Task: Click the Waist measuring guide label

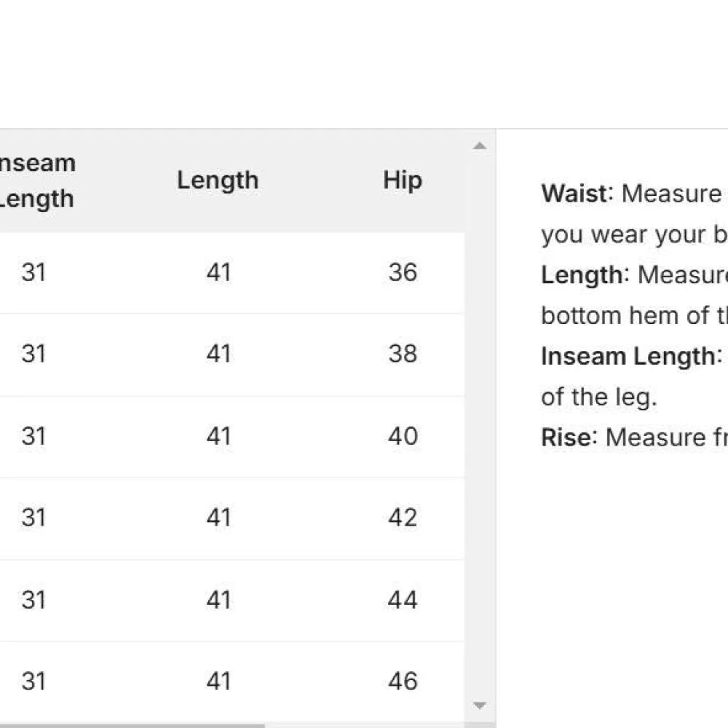Action: coord(574,194)
